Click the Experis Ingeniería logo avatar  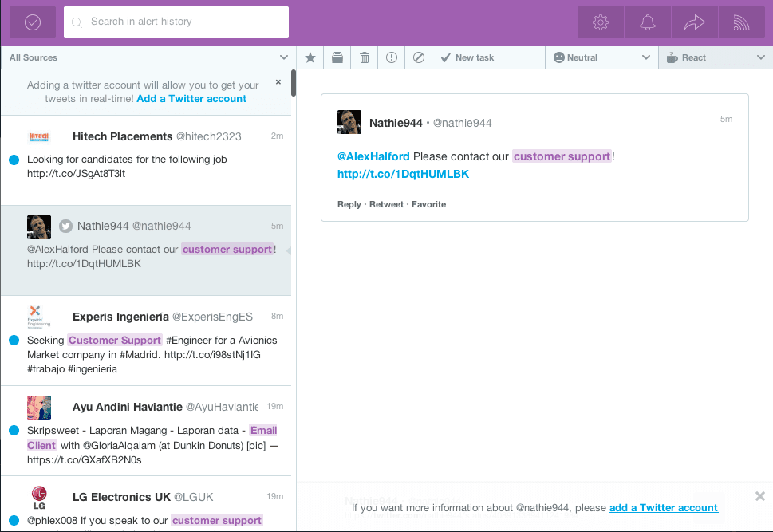[39, 317]
